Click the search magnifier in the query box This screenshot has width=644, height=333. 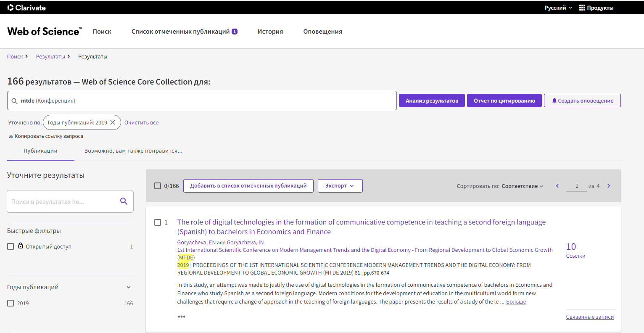click(15, 101)
